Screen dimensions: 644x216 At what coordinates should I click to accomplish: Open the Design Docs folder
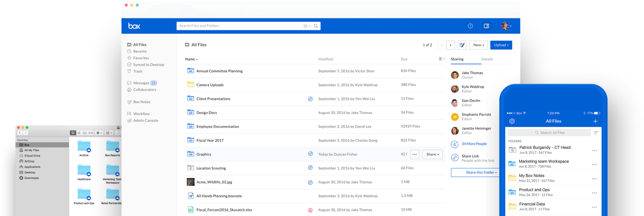tap(206, 112)
